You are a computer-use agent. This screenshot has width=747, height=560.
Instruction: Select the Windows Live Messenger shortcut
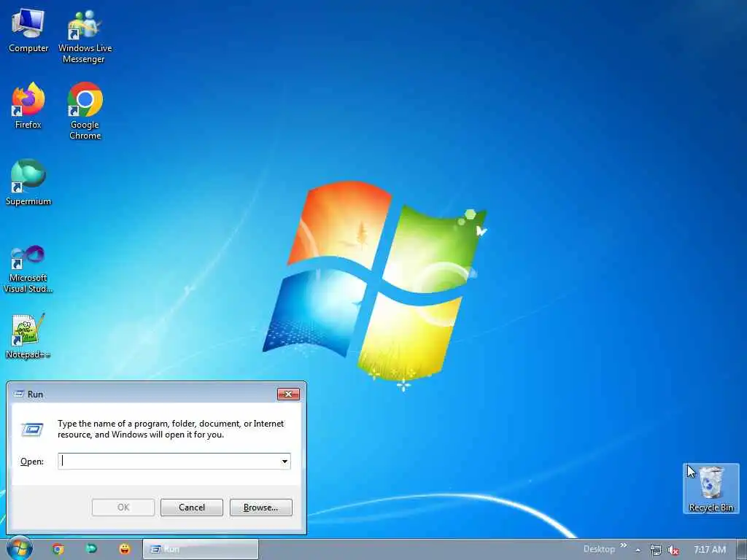(85, 36)
